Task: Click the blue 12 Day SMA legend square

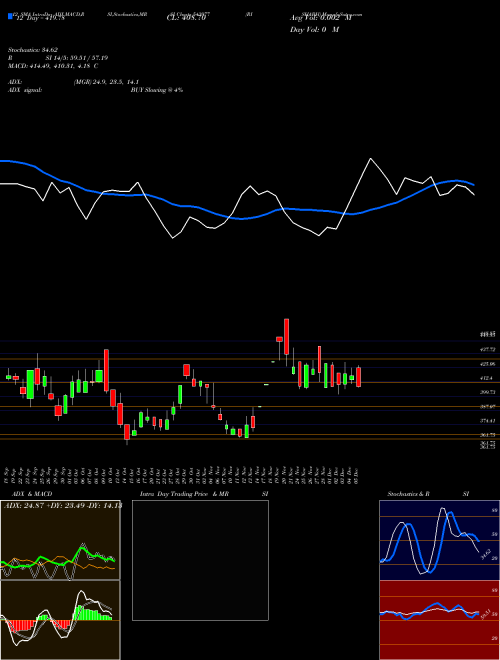Action: [10, 16]
